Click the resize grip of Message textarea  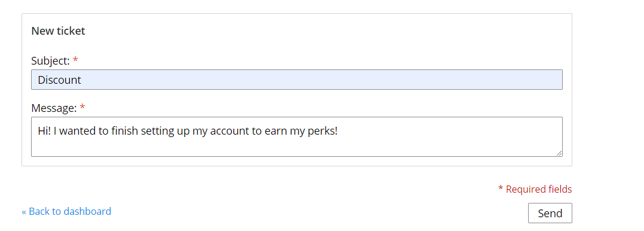tap(559, 153)
